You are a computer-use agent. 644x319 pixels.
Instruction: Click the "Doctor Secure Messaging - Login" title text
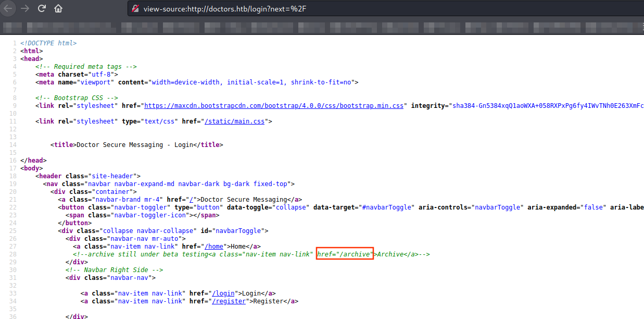tap(135, 145)
